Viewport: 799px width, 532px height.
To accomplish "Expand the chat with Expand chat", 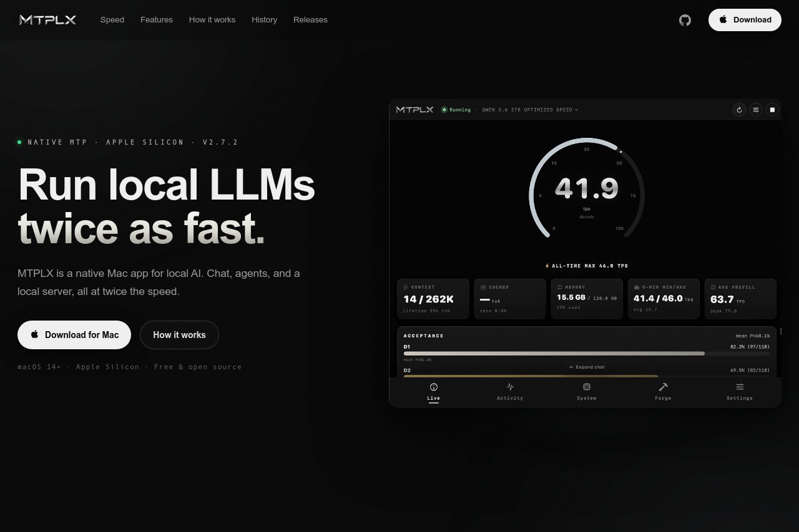I will (x=587, y=367).
